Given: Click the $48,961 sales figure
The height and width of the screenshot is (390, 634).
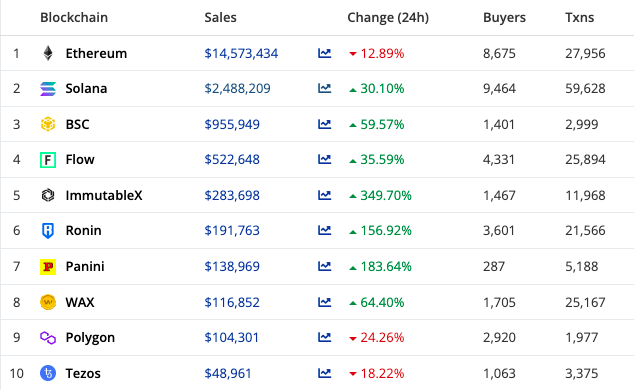Looking at the screenshot, I should pyautogui.click(x=228, y=373).
